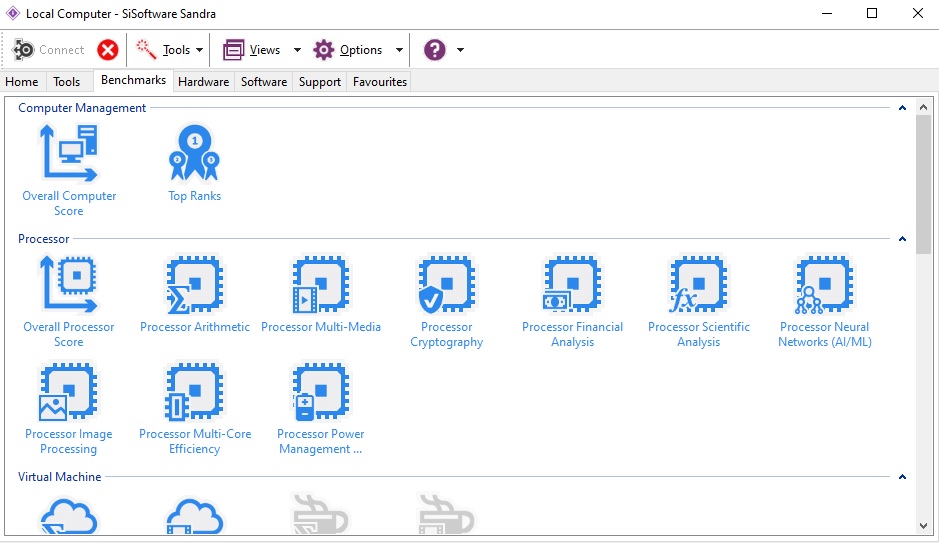
Task: Collapse the Virtual Machine section
Action: (902, 477)
